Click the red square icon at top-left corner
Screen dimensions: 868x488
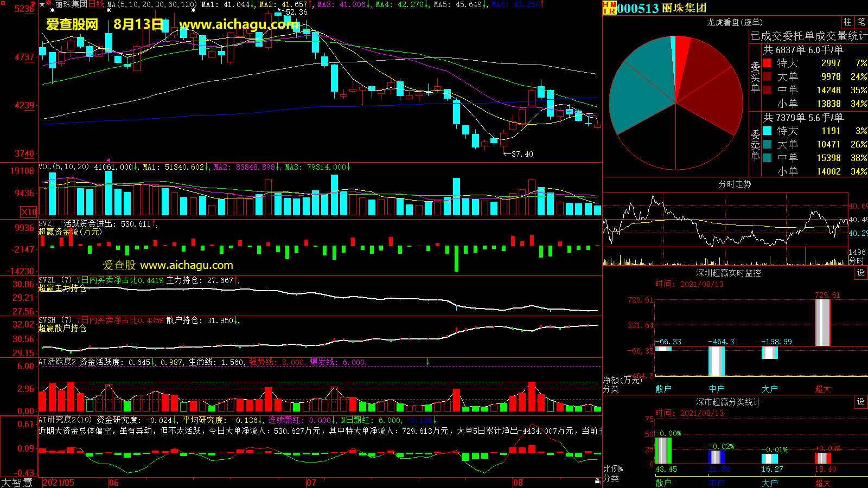pos(3,3)
